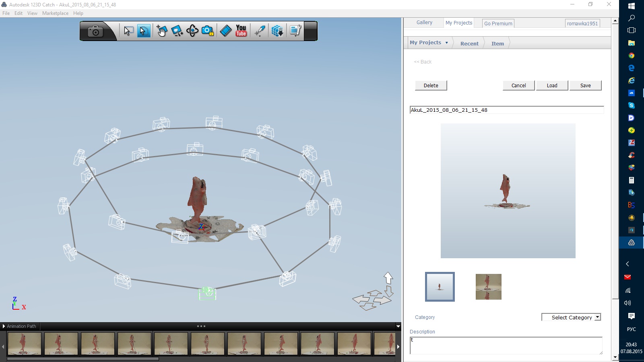644x362 pixels.
Task: Click the camera lock viewpoint icon
Action: tap(207, 31)
